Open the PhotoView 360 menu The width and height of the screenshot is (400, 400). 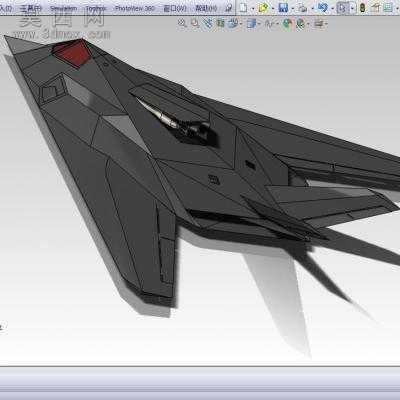(x=135, y=8)
